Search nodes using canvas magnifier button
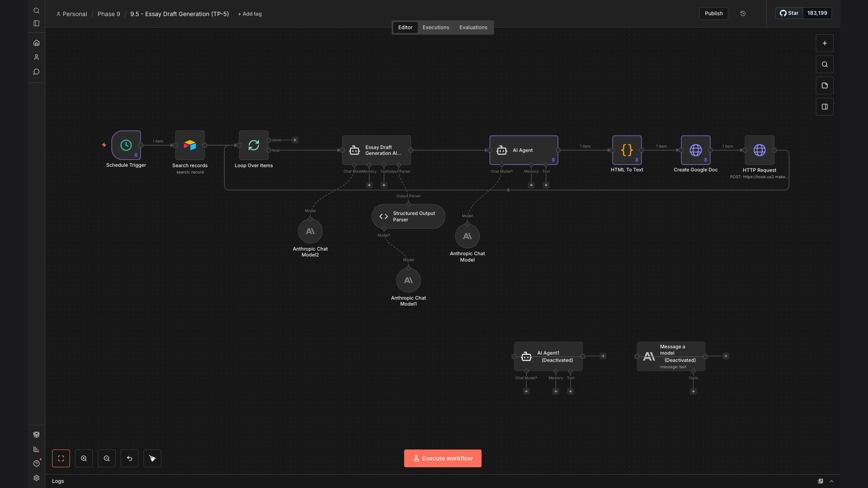 click(x=824, y=64)
